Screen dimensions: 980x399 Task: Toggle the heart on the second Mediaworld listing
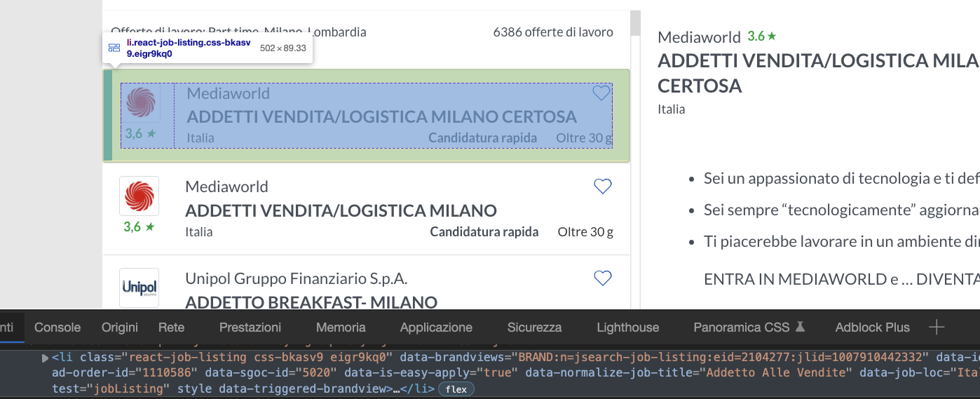point(602,187)
